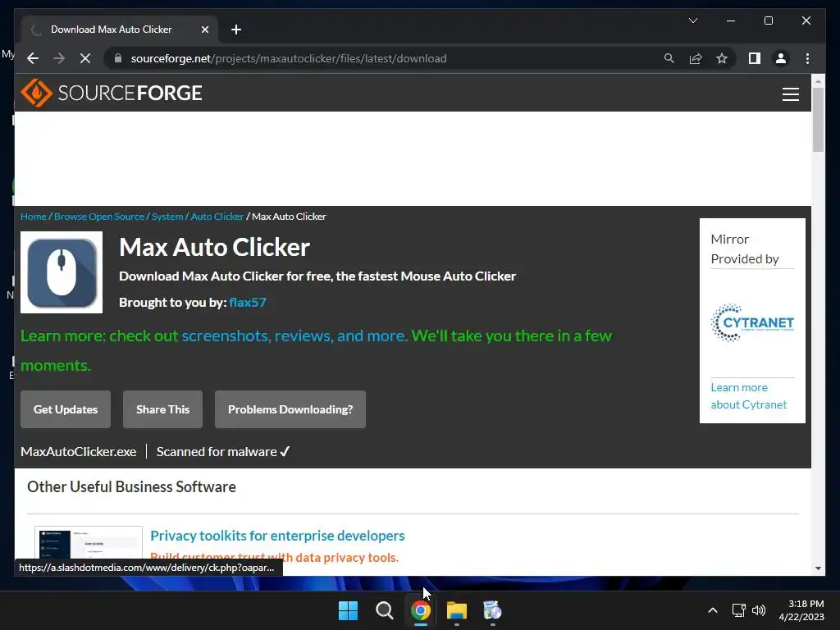Click the privacy toolkits ad thumbnail
The width and height of the screenshot is (840, 630).
pos(89,543)
